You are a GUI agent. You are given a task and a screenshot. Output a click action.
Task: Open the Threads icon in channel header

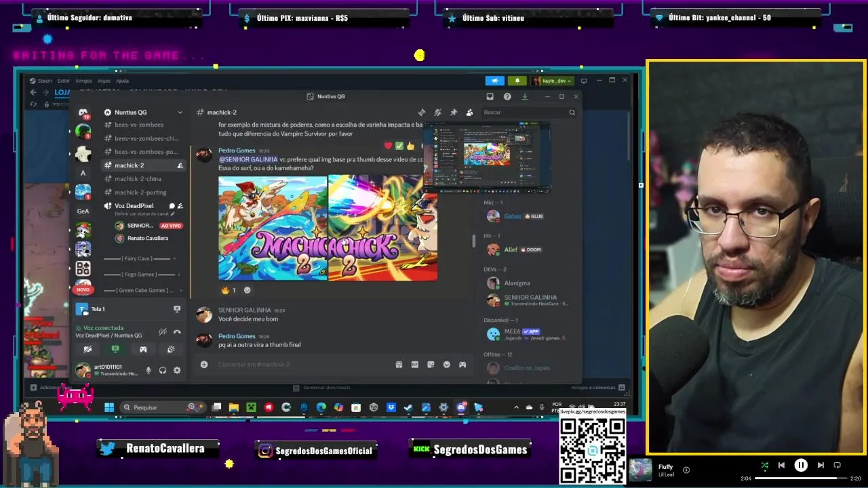[422, 113]
